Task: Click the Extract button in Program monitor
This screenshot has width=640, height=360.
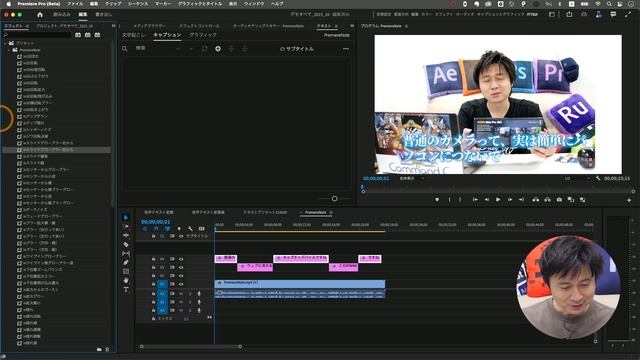Action: [547, 200]
